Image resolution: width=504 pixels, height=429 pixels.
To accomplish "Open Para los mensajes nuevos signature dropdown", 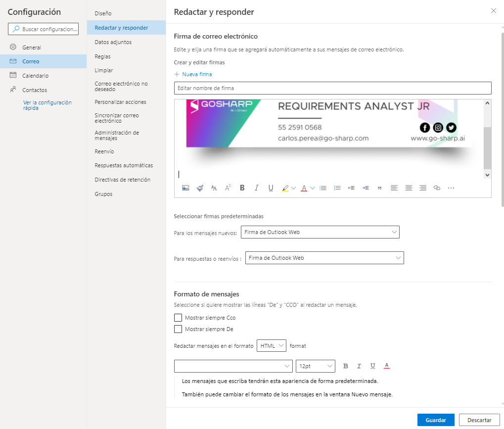I will click(320, 232).
